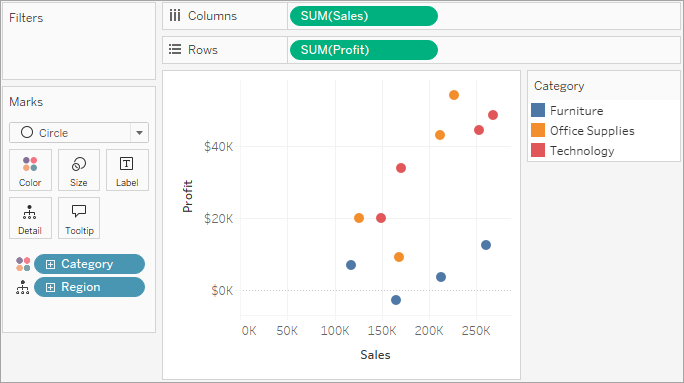
Task: Open the Tooltip marks card
Action: (79, 218)
